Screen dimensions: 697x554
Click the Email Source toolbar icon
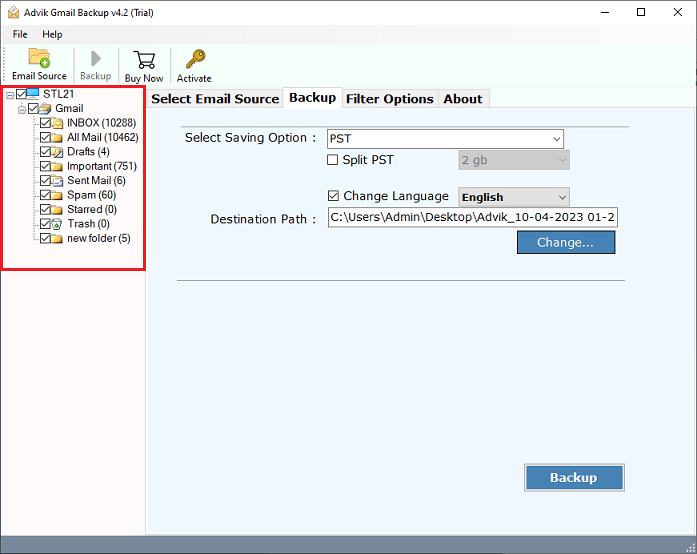click(39, 58)
